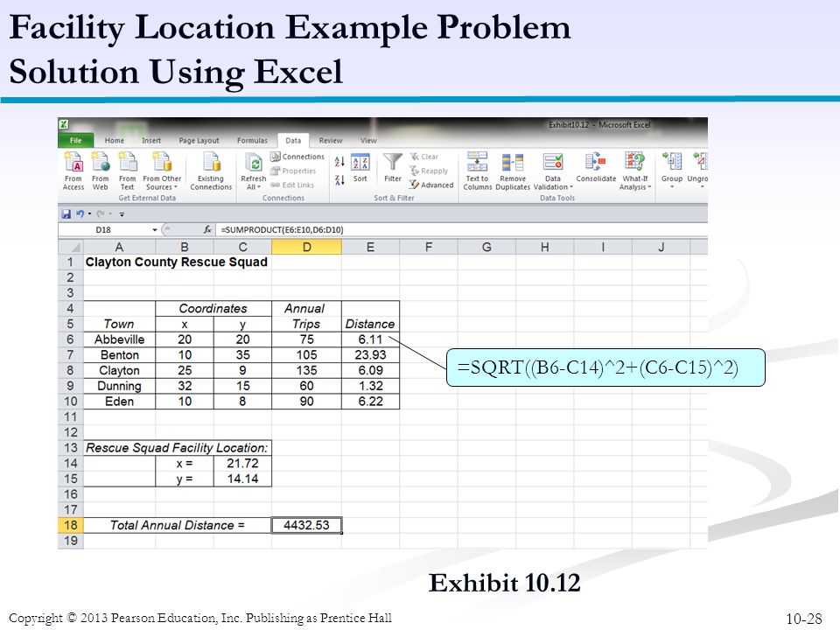Open the From Other Sources menu

point(162,171)
